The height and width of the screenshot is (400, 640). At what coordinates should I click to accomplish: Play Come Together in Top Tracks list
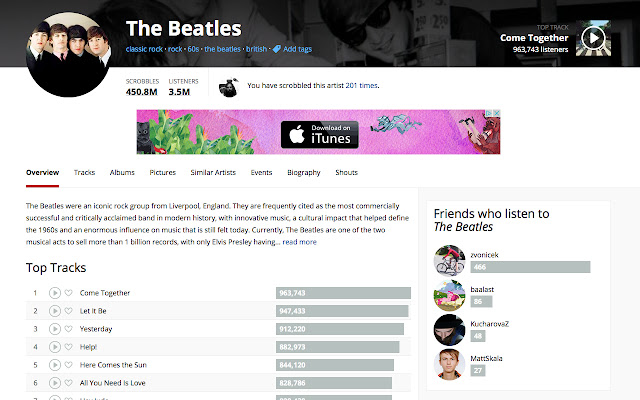pyautogui.click(x=55, y=293)
